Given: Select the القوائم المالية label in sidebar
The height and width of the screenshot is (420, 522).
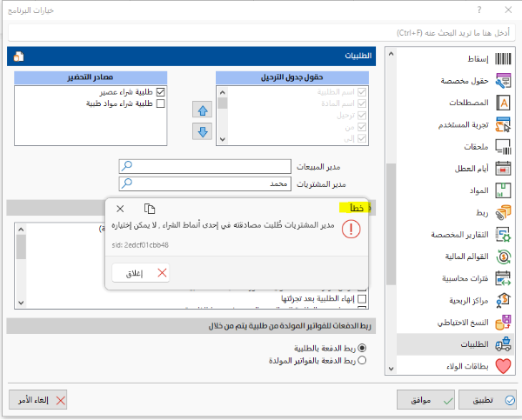Looking at the screenshot, I should (x=466, y=257).
